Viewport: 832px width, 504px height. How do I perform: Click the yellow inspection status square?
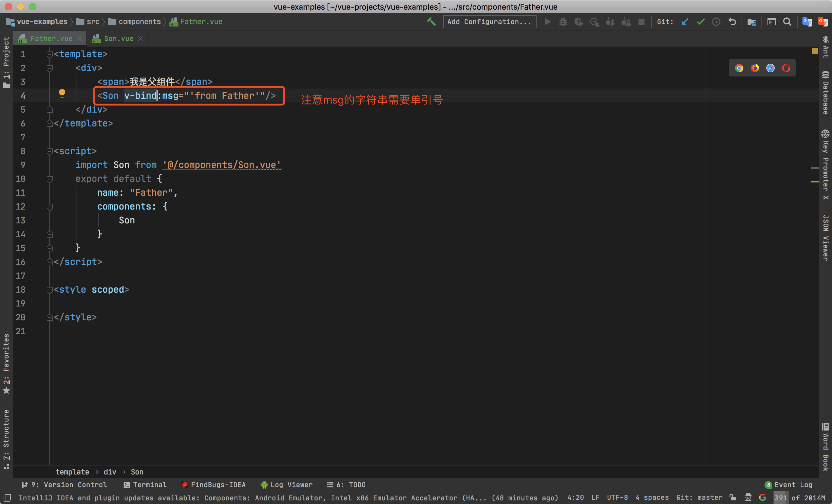pyautogui.click(x=815, y=51)
